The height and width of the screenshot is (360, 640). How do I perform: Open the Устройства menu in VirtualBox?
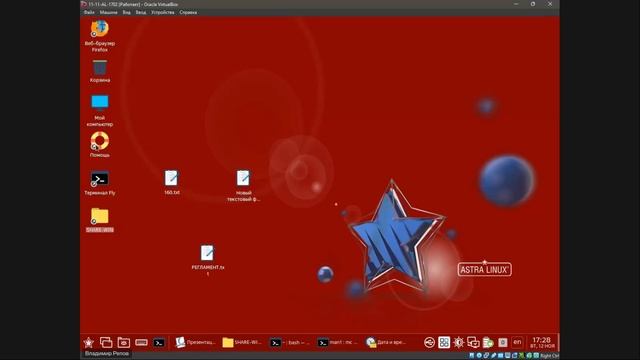pos(162,12)
